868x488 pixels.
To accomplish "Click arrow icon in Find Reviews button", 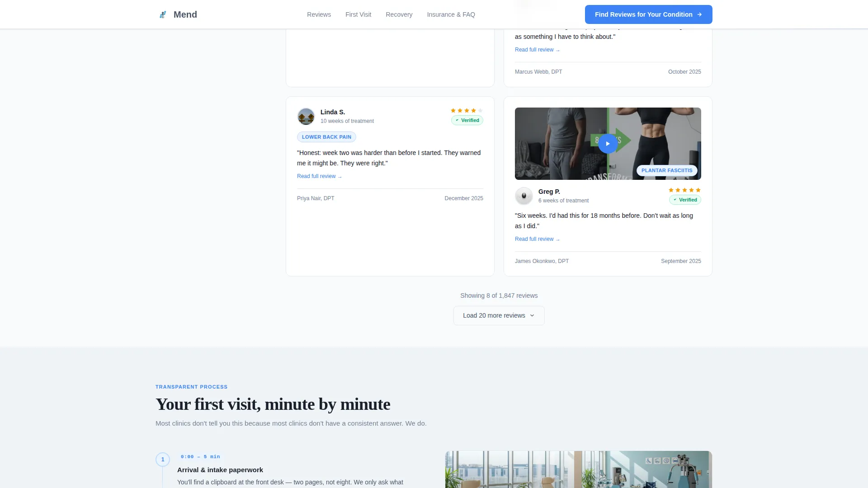I will click(x=699, y=14).
